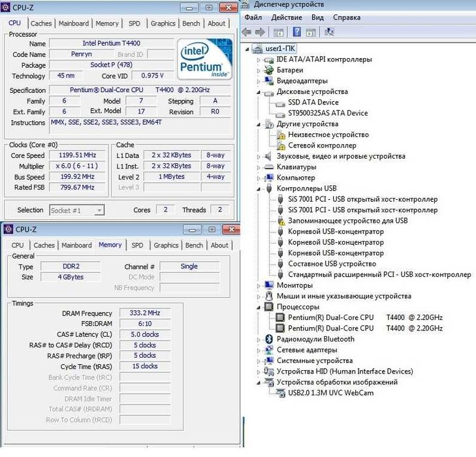Click Мыши и иные указывающие устройства icon
Viewport: 476px width, 457px height.
[x=268, y=296]
